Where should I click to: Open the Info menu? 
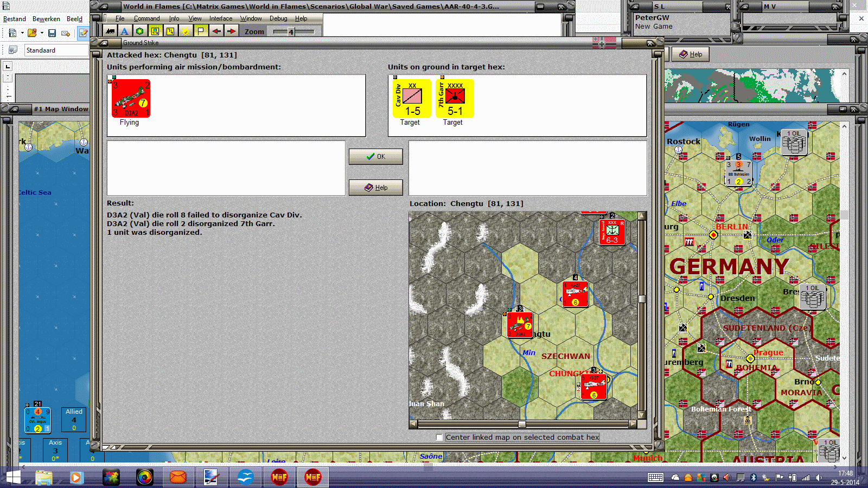point(174,18)
